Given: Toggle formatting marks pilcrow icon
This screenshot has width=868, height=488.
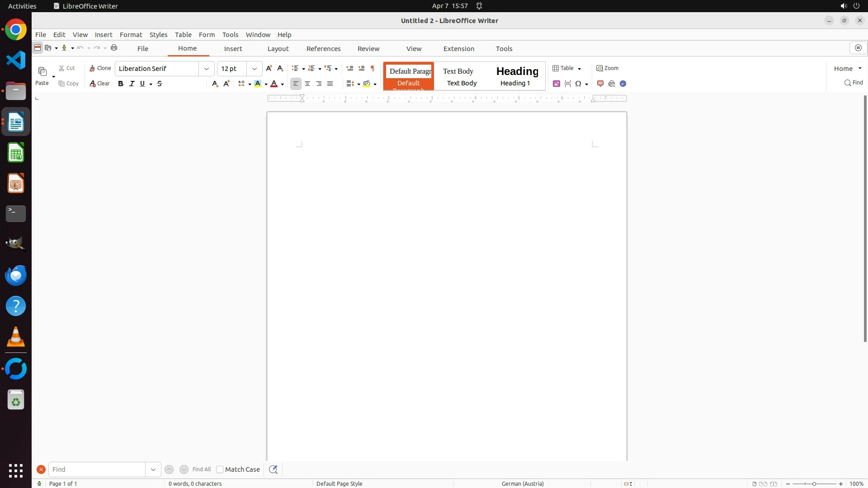Looking at the screenshot, I should point(373,68).
